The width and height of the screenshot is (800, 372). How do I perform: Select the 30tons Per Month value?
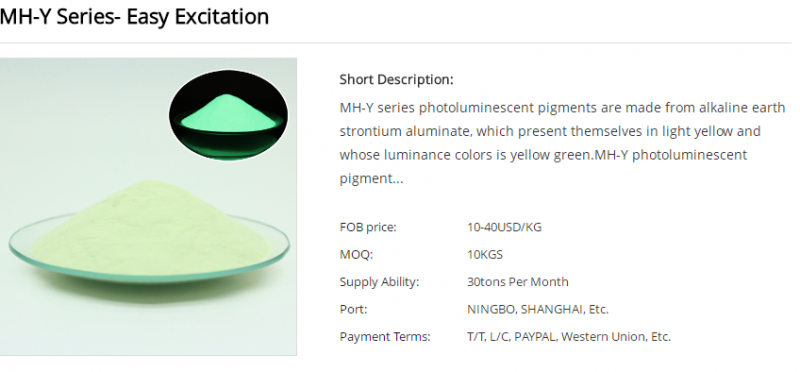pyautogui.click(x=517, y=282)
